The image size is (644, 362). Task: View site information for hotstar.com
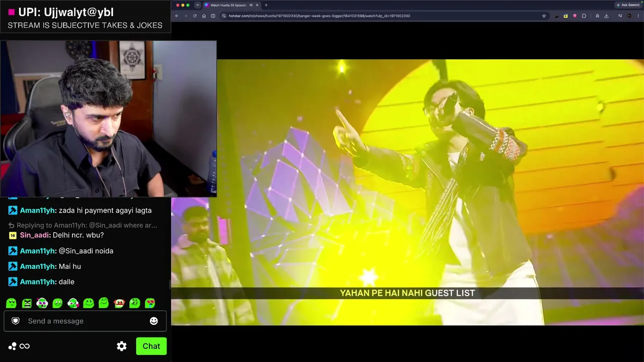click(x=224, y=16)
